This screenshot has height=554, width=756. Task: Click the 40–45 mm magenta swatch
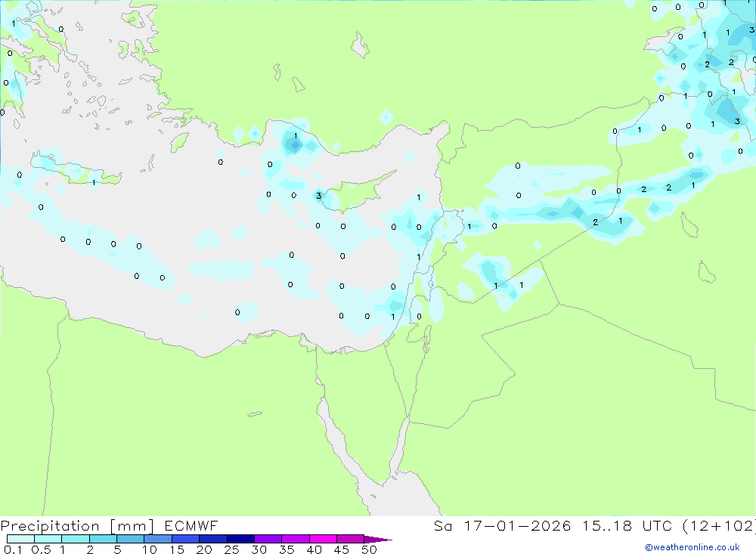(x=323, y=539)
